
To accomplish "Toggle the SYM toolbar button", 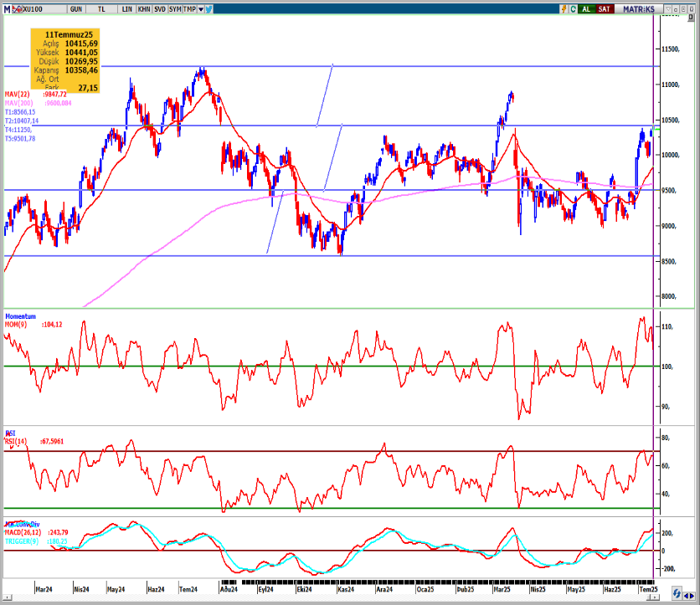I will pyautogui.click(x=175, y=9).
